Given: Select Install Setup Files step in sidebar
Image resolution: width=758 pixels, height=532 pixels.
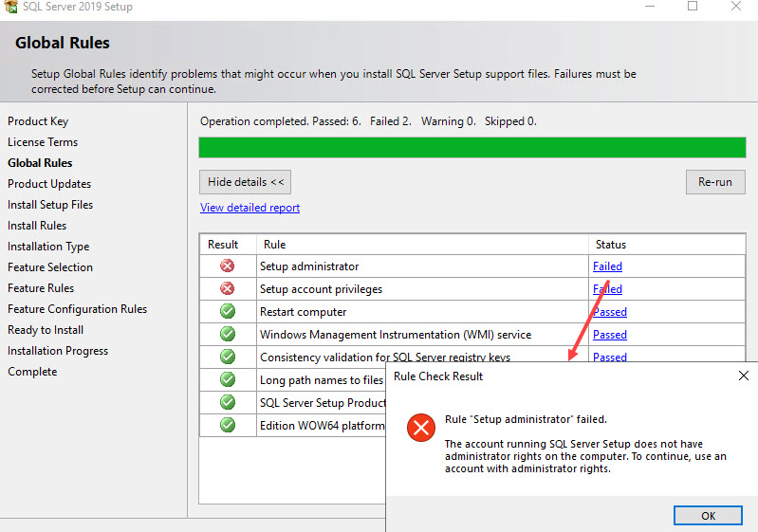Looking at the screenshot, I should point(50,205).
